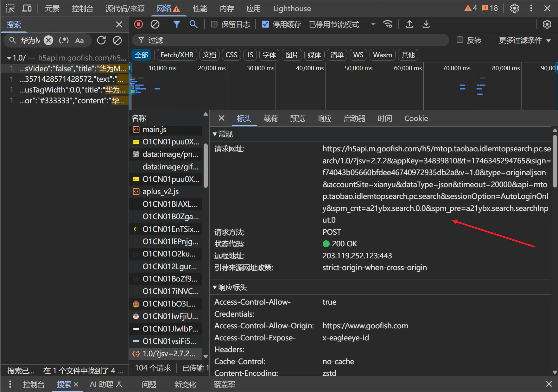Click the export HAR download icon
This screenshot has width=558, height=392.
tap(426, 24)
